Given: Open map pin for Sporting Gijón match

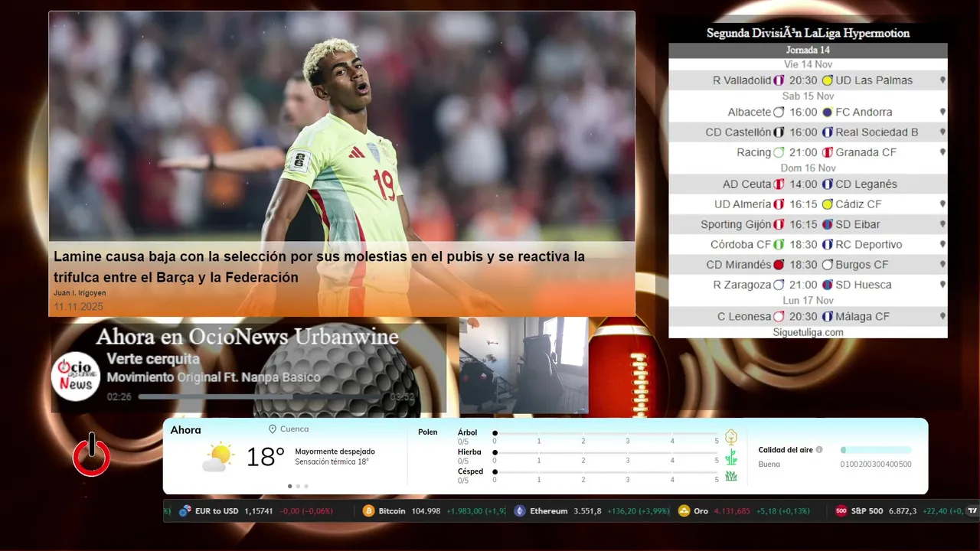Looking at the screenshot, I should (x=942, y=224).
